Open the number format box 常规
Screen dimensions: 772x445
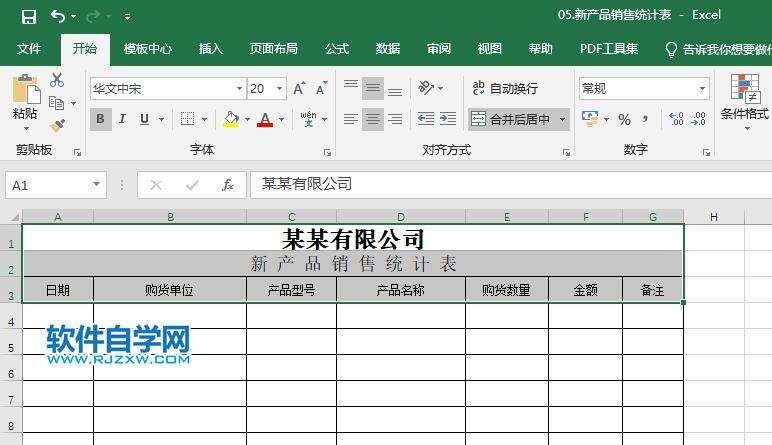(644, 89)
